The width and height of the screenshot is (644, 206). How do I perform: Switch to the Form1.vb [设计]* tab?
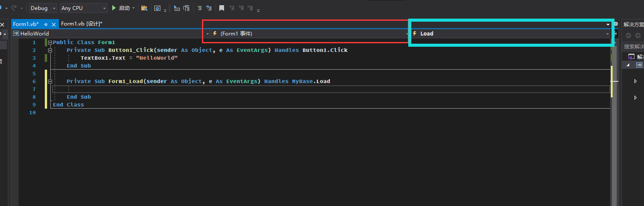81,24
